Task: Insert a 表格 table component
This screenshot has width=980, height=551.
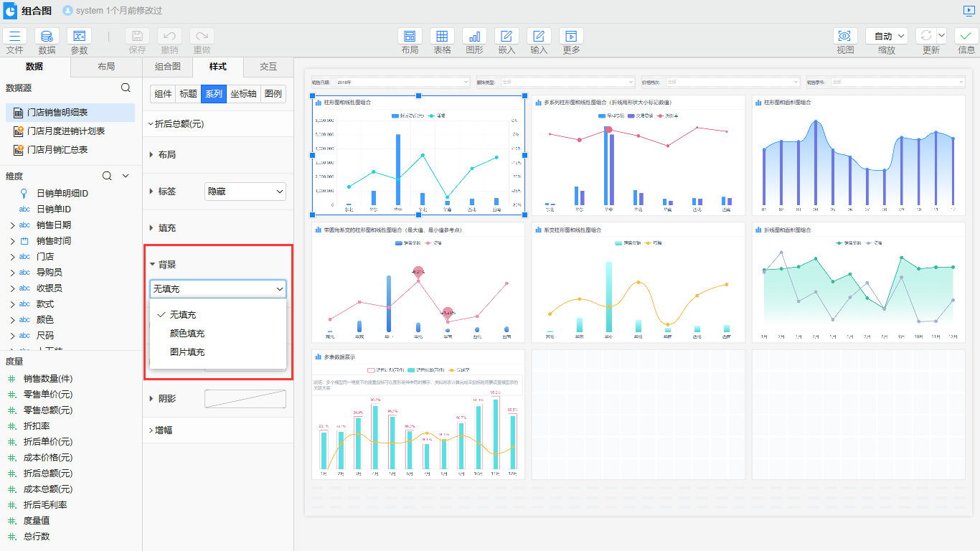Action: (x=442, y=37)
